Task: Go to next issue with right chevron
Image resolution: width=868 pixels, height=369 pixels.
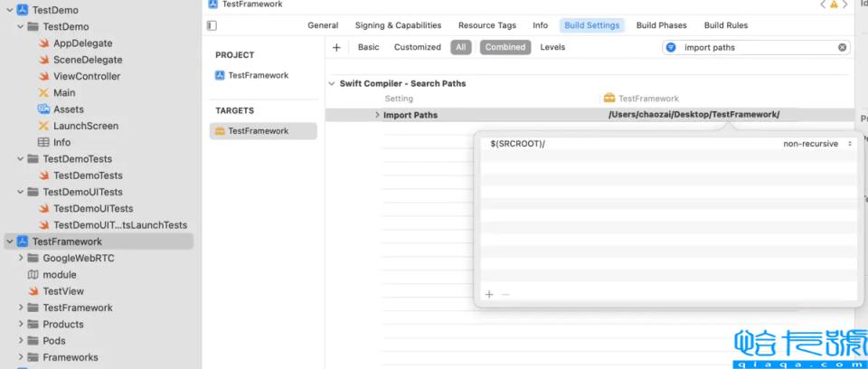Action: coord(844,5)
